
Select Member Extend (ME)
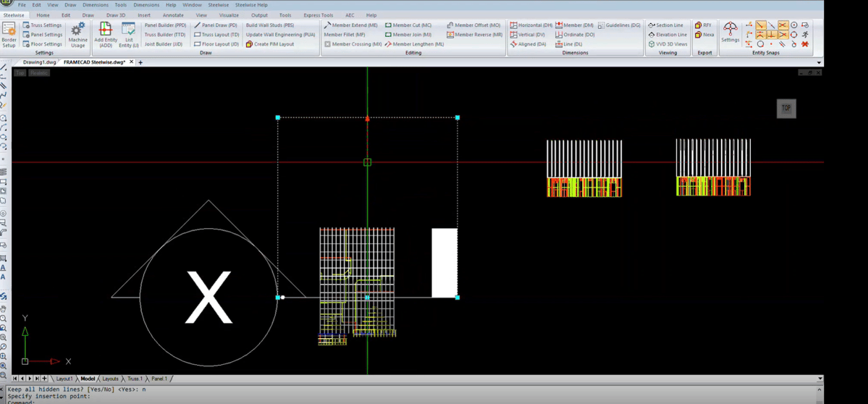click(x=351, y=25)
